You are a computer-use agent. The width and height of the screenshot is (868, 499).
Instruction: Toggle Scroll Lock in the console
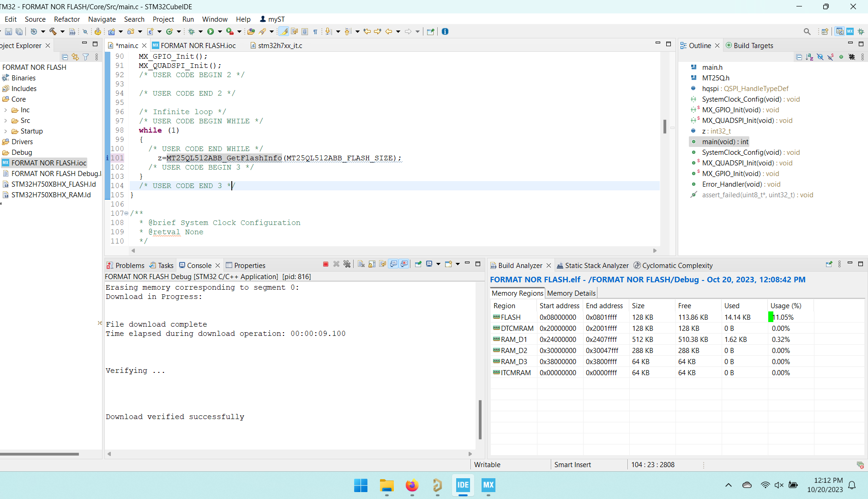(x=372, y=264)
